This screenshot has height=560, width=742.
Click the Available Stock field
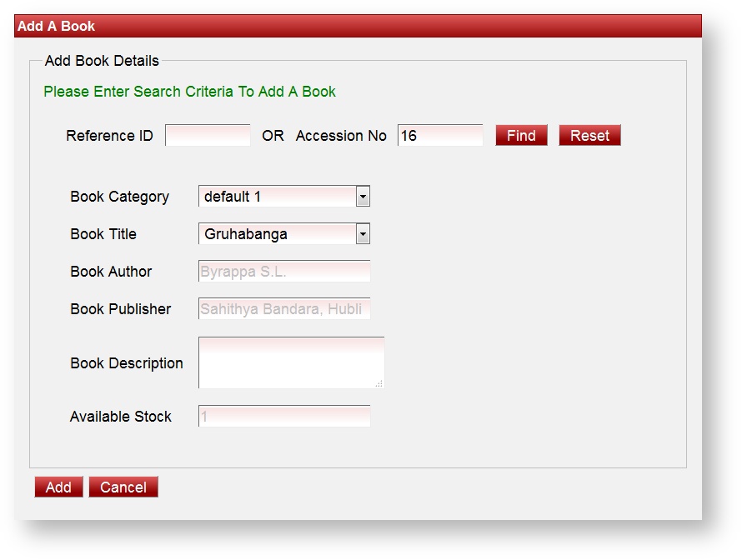(x=283, y=416)
